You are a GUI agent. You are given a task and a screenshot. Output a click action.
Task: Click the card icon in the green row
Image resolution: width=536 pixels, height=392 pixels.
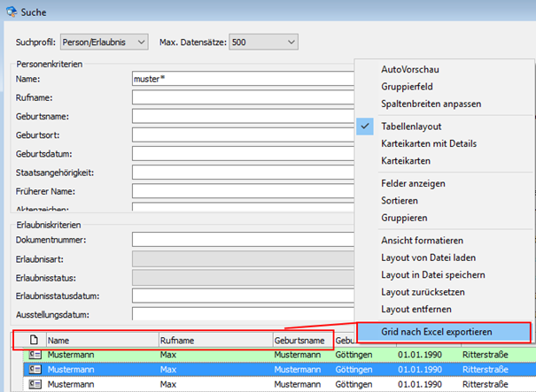36,354
